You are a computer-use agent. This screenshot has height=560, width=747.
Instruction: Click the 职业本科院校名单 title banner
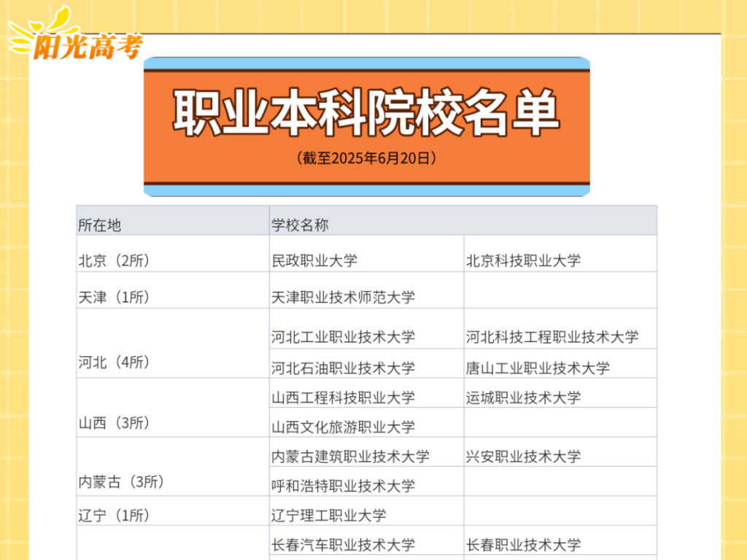click(x=366, y=114)
